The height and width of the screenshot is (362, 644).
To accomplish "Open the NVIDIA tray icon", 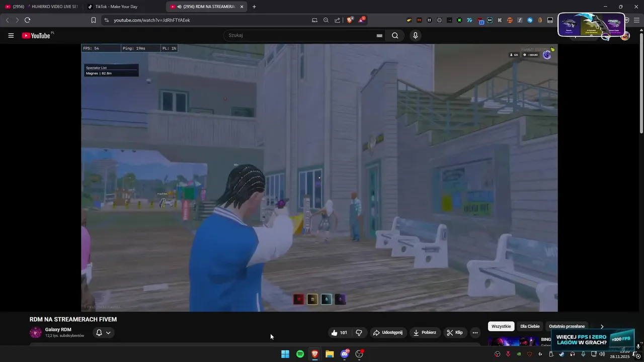I will click(519, 354).
